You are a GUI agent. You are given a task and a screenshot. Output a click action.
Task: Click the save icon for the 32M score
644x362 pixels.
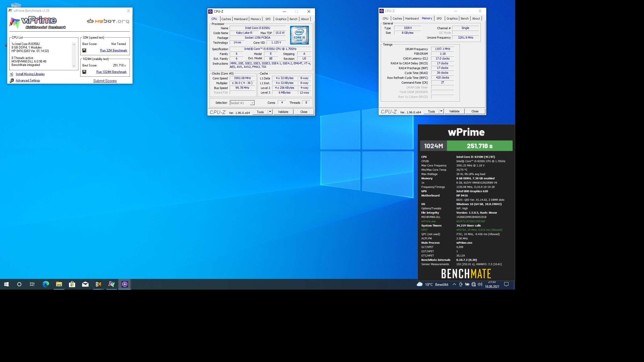tap(84, 50)
